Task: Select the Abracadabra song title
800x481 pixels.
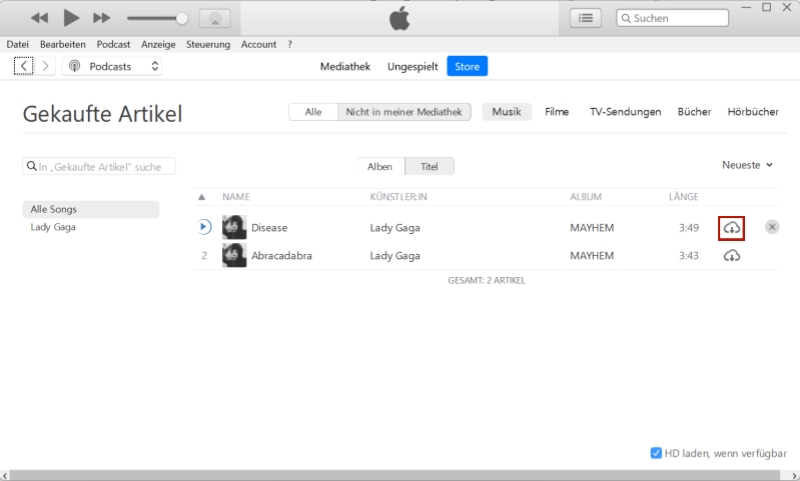Action: pos(282,256)
